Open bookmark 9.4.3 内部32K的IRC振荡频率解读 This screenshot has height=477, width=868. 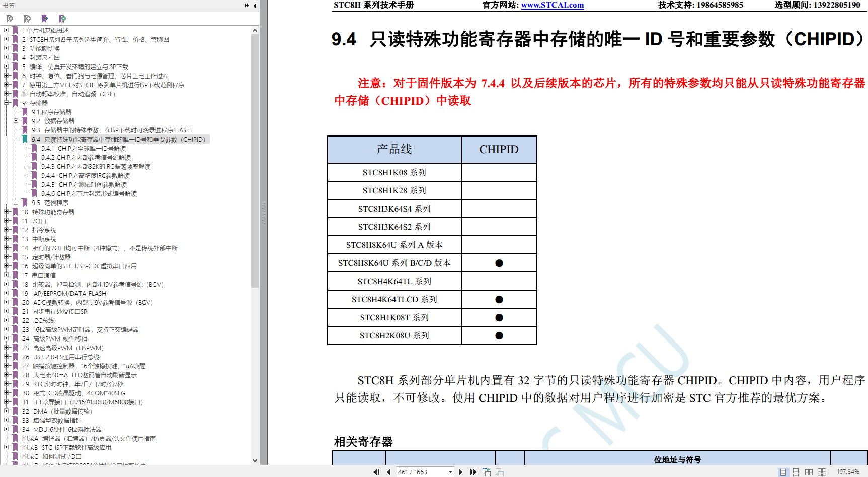click(x=96, y=166)
